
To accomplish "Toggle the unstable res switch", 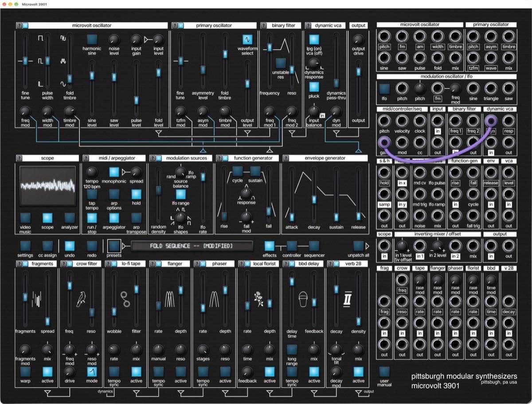I will coord(280,63).
